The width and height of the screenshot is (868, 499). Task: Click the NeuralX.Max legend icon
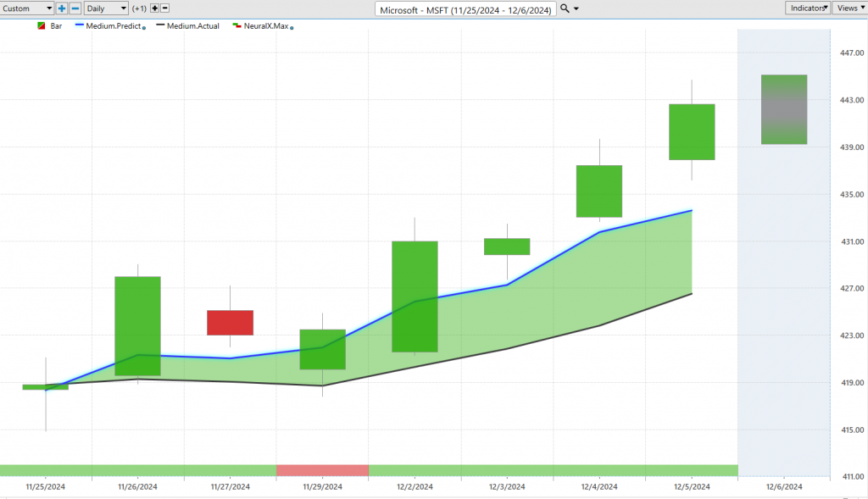click(236, 26)
